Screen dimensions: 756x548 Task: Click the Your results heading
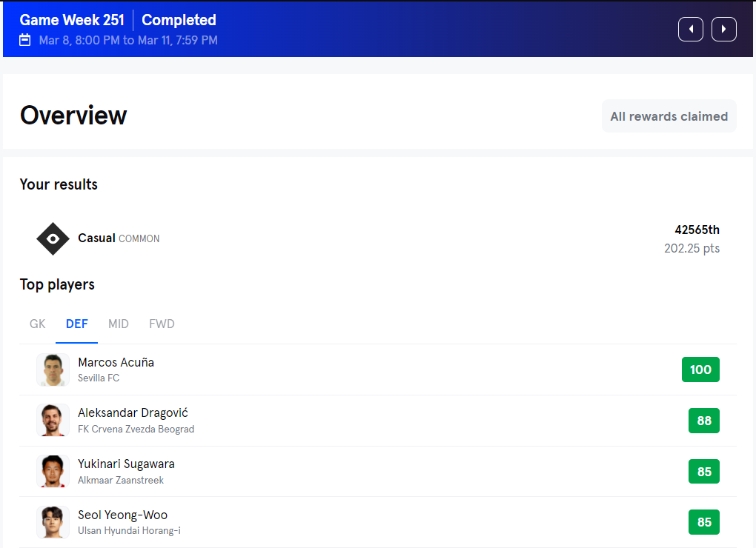59,184
